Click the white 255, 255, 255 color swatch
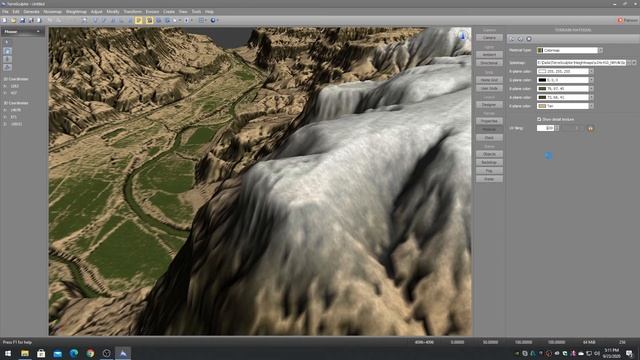640x360 pixels. pyautogui.click(x=542, y=71)
